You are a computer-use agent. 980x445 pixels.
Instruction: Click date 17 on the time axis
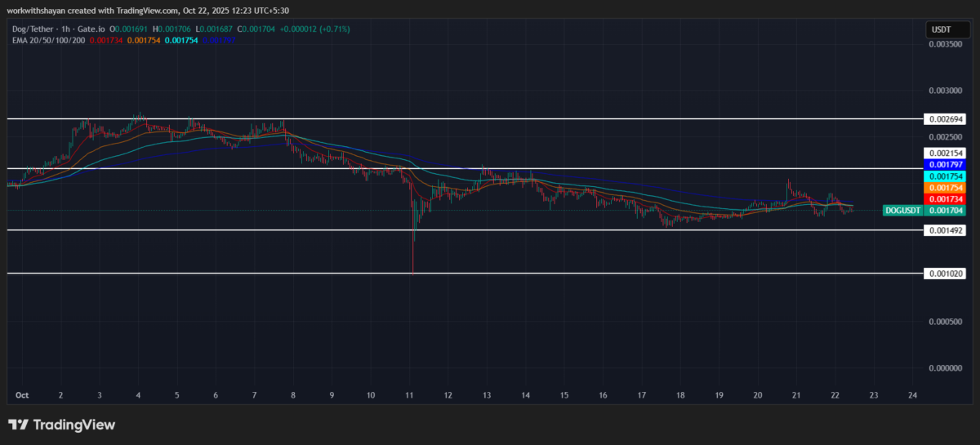pyautogui.click(x=642, y=394)
